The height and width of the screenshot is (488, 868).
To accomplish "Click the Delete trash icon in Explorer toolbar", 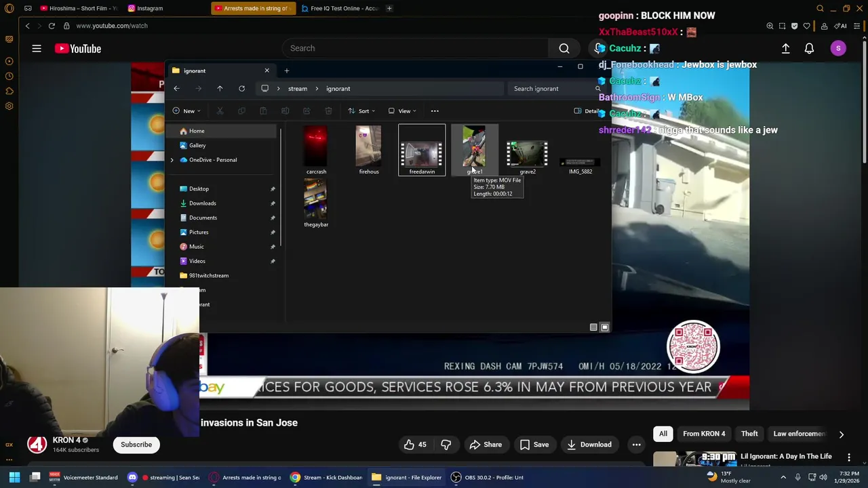I will coord(328,110).
